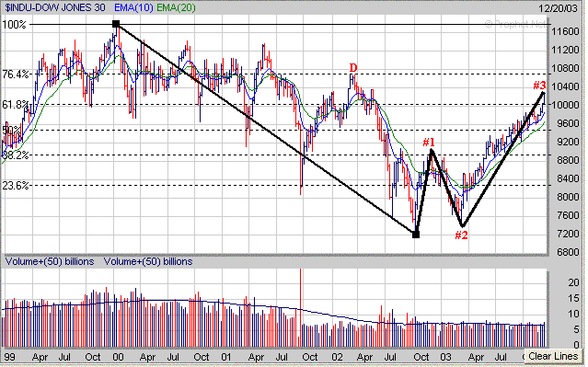The width and height of the screenshot is (588, 367).
Task: Click the 100% Fibonacci level label
Action: (x=14, y=25)
